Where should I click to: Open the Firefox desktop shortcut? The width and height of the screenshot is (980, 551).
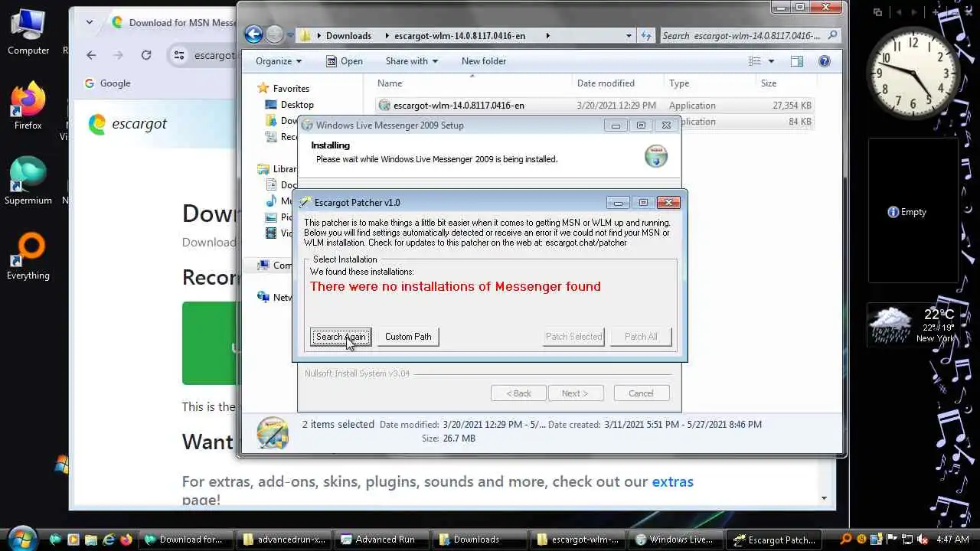click(28, 106)
